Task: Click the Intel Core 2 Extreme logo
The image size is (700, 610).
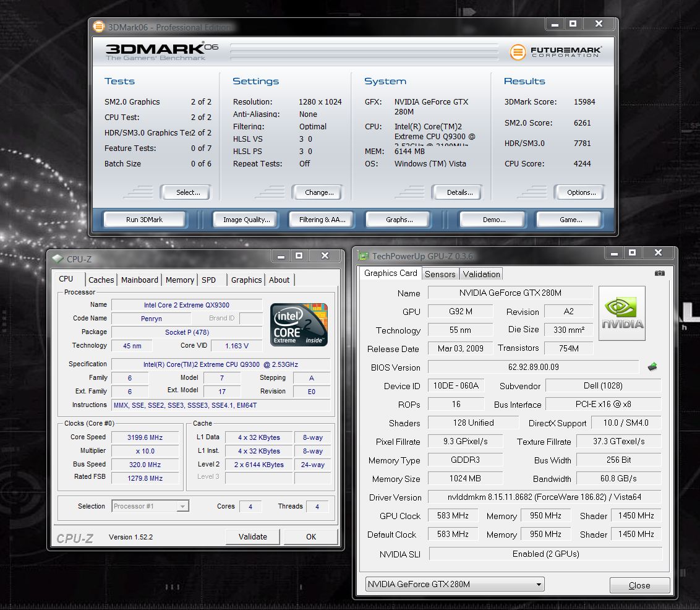Action: (299, 325)
